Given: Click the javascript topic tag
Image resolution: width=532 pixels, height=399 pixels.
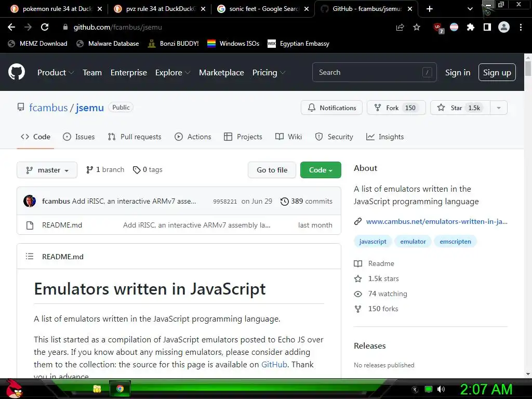Looking at the screenshot, I should [373, 241].
